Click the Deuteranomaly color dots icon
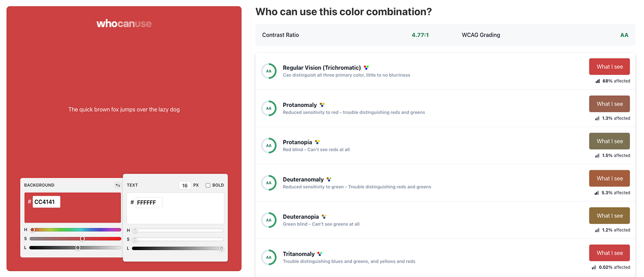Viewport: 644px width, 277px height. click(329, 179)
